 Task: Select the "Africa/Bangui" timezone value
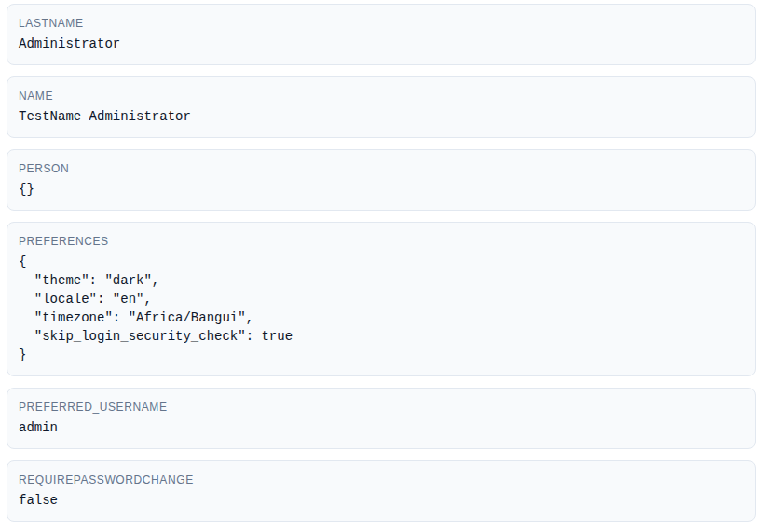click(x=190, y=317)
